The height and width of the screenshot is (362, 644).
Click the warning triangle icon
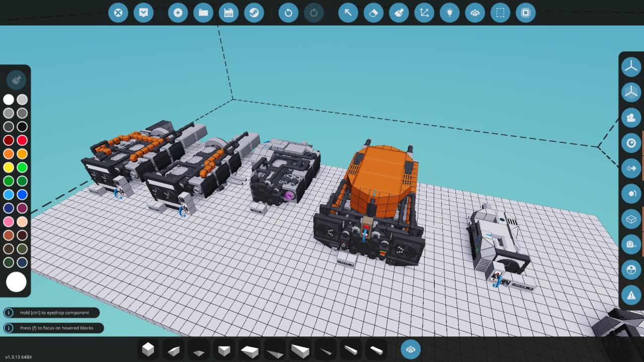point(631,295)
